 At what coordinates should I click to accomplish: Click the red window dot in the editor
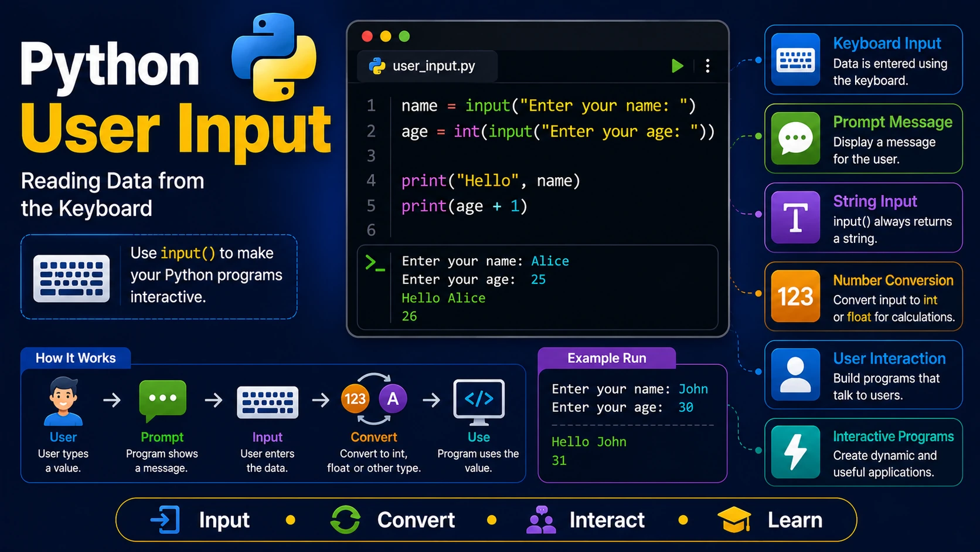[367, 36]
